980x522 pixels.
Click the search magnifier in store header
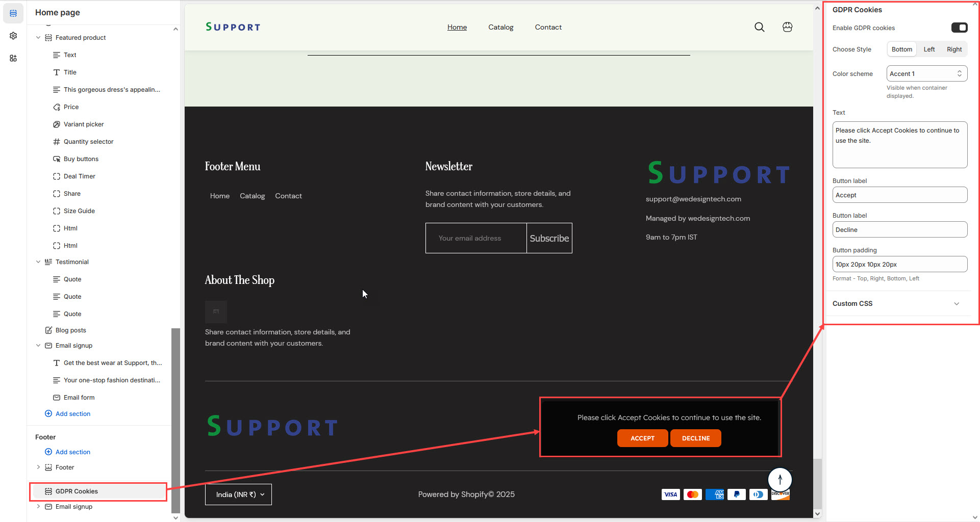759,27
